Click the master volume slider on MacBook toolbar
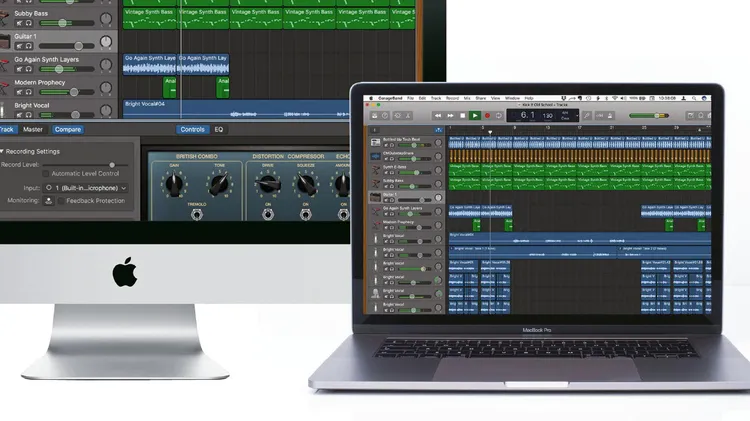Image resolution: width=750 pixels, height=421 pixels. [x=649, y=115]
